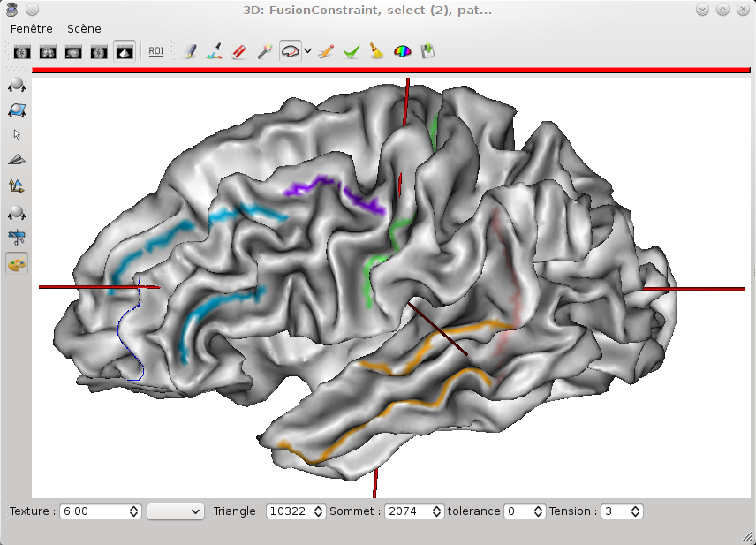Toggle the 3D view type button
This screenshot has height=545, width=756.
click(125, 52)
